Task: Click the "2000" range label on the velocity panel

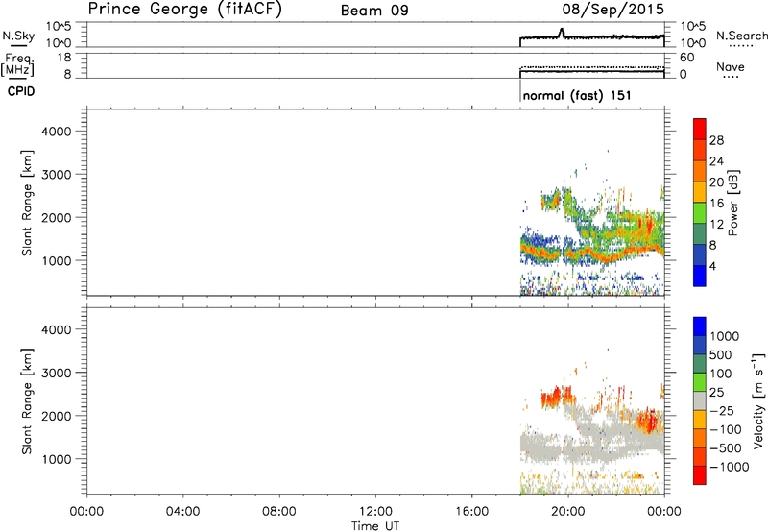Action: tap(57, 416)
